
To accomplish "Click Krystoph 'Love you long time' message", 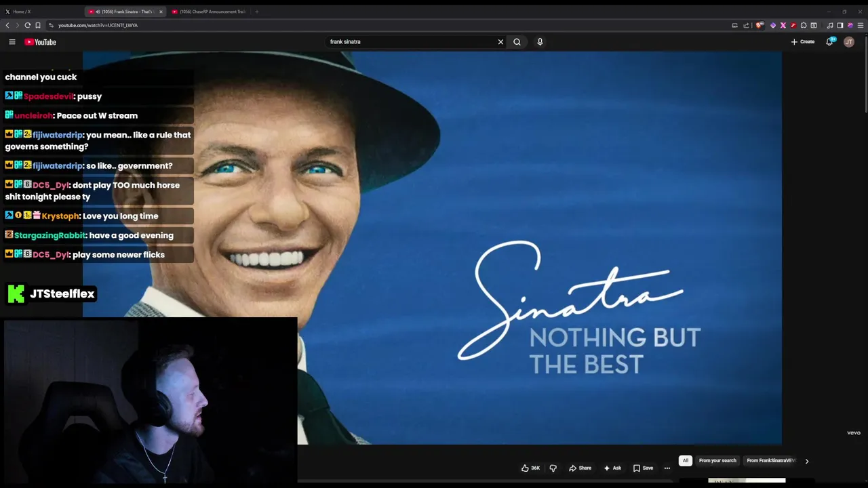I will (98, 216).
